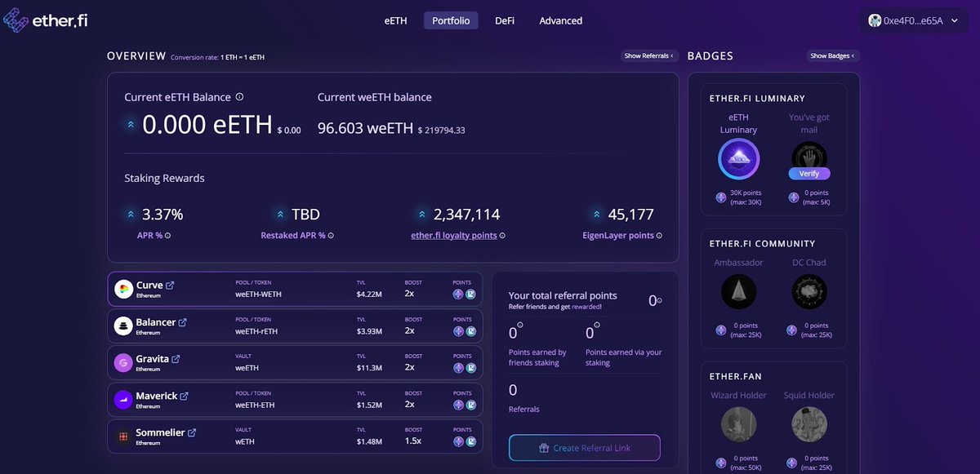This screenshot has height=474, width=980.
Task: Select the Curve weETH-WETH pool name
Action: coord(258,295)
